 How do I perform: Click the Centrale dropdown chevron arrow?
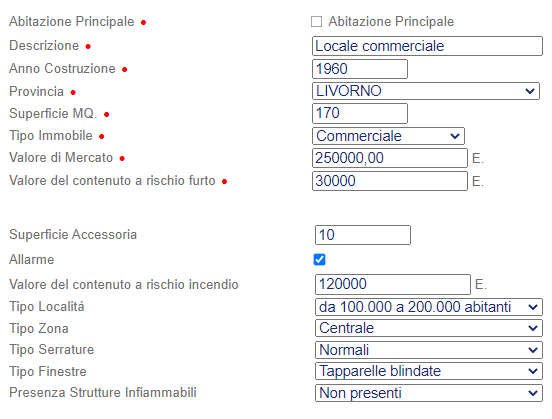[533, 328]
